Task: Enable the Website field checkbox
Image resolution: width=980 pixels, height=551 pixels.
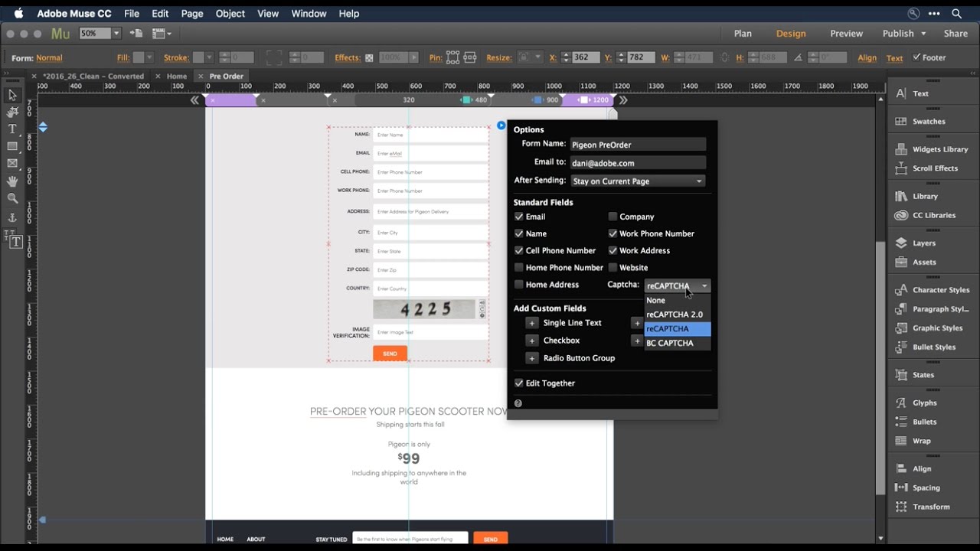Action: coord(612,268)
